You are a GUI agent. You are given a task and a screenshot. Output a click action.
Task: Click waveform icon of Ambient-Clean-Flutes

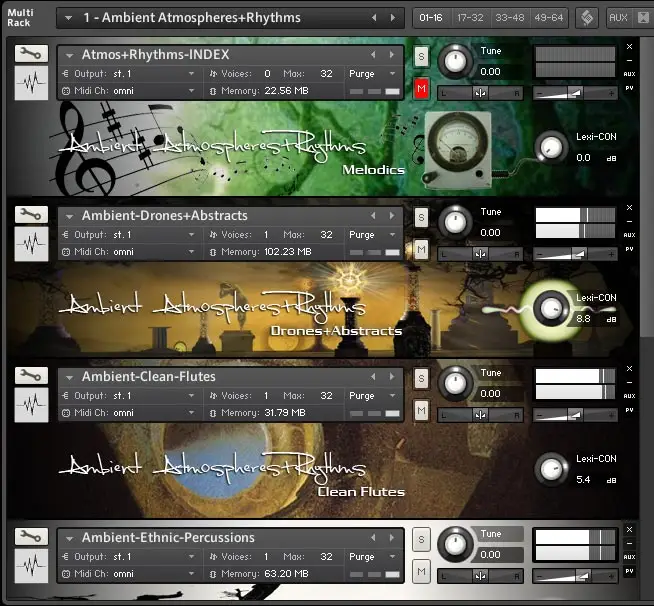tap(31, 405)
